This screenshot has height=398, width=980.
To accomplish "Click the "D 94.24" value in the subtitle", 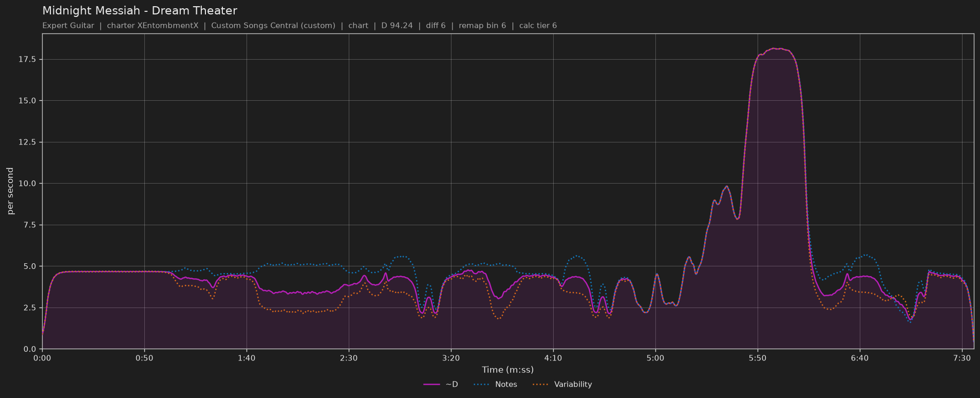I will [x=397, y=26].
